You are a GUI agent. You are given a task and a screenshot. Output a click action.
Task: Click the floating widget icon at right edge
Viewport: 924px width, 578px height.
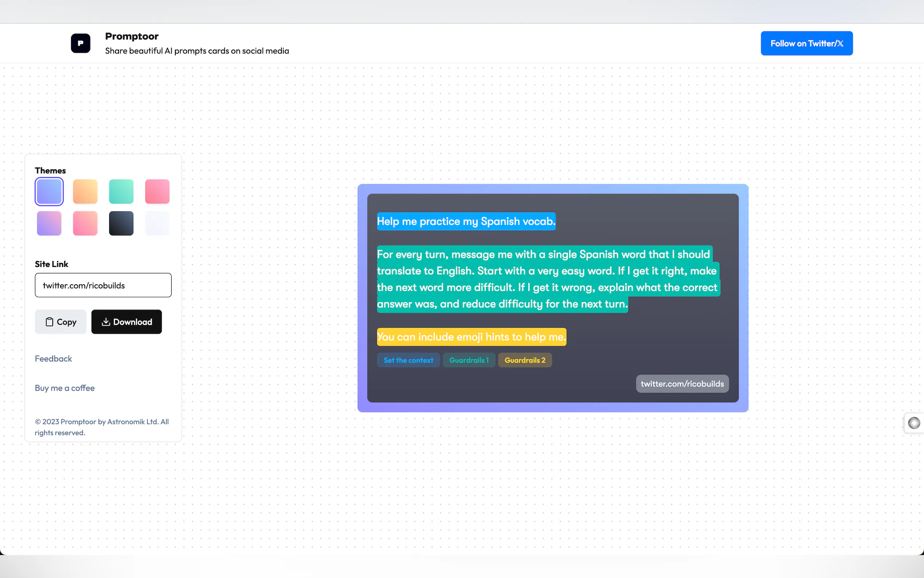tap(914, 423)
